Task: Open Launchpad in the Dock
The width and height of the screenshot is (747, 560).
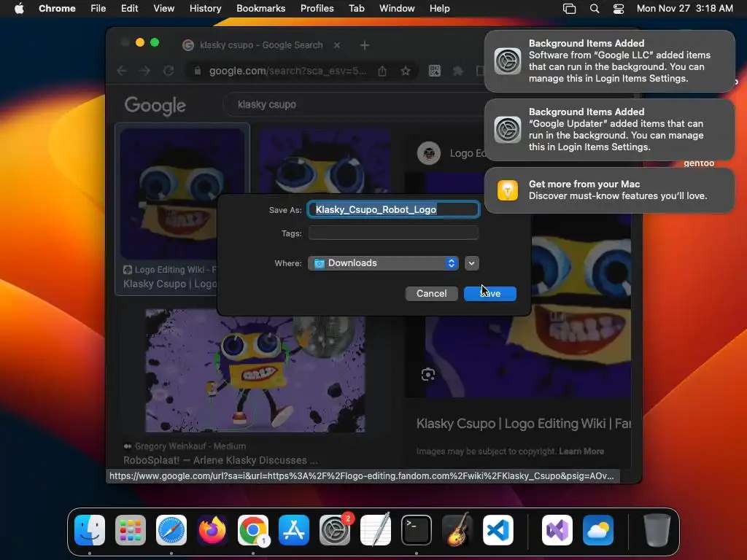Action: [x=131, y=529]
